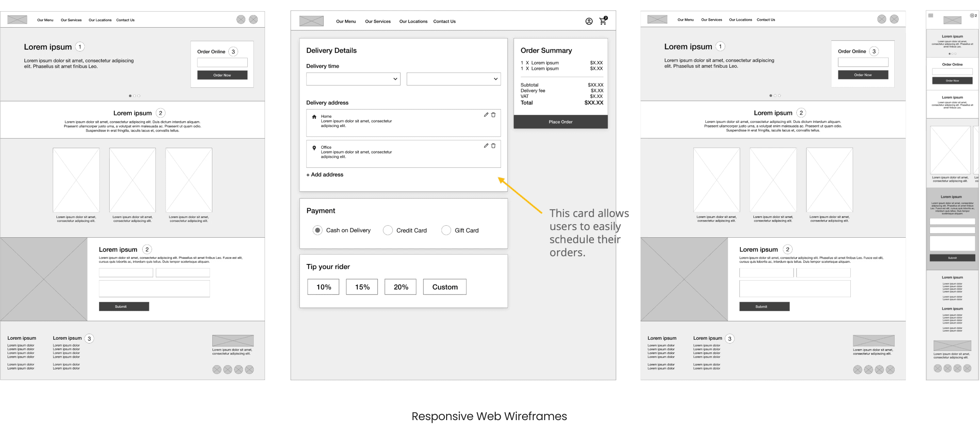Select Cash on Delivery payment option
Viewport: 980px width, 431px height.
pos(317,230)
